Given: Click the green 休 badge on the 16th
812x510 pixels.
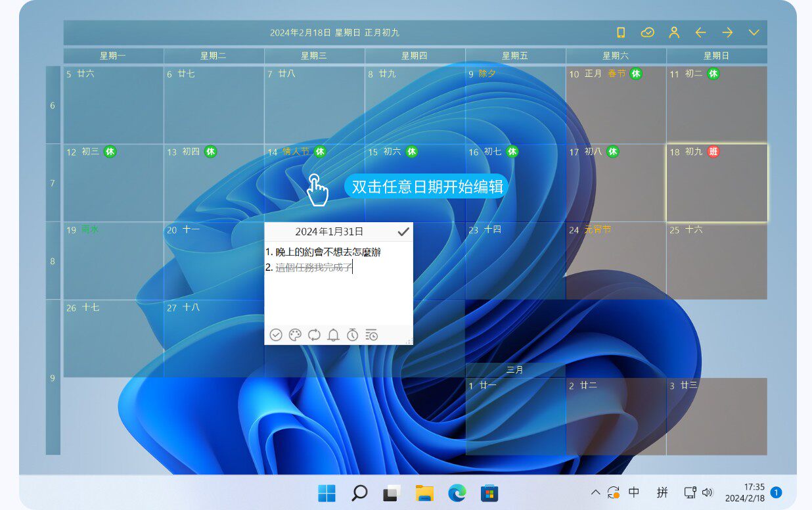Looking at the screenshot, I should (512, 152).
